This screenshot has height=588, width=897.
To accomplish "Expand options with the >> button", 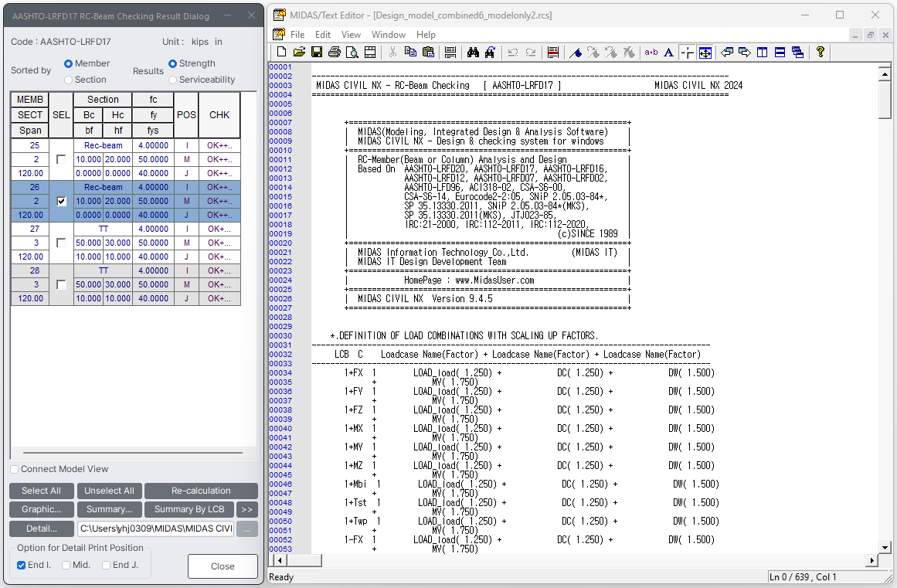I will [x=246, y=509].
